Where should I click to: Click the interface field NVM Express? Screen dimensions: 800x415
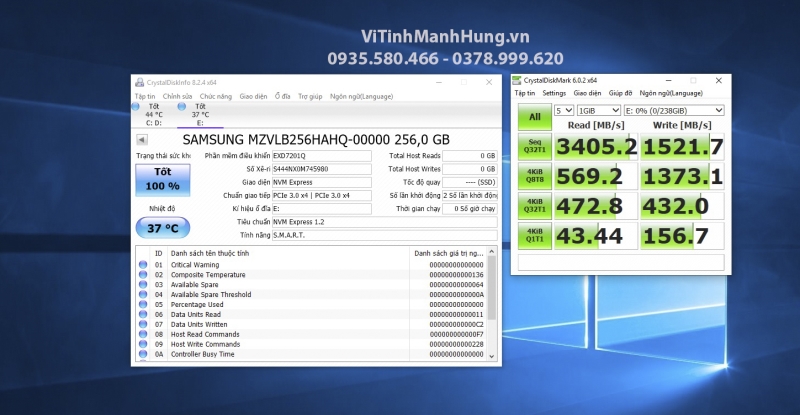pos(321,182)
